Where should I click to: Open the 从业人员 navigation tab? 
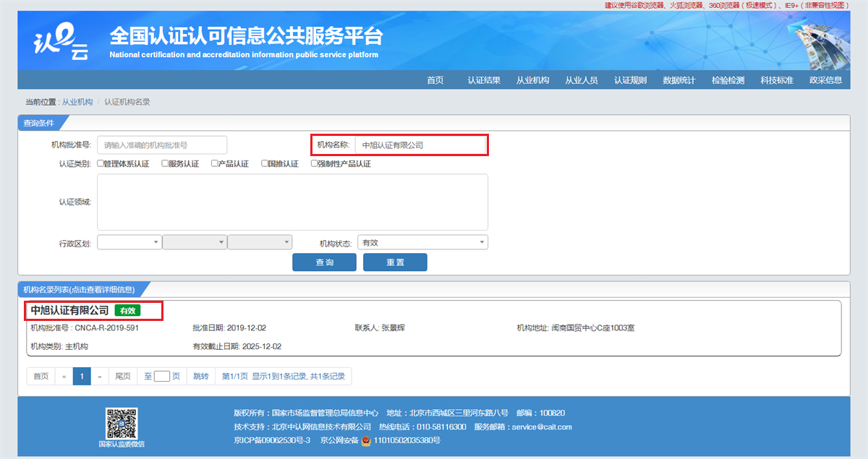coord(582,80)
